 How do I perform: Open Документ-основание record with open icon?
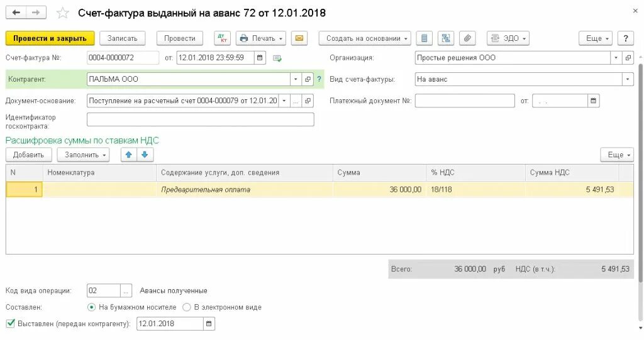(x=308, y=101)
